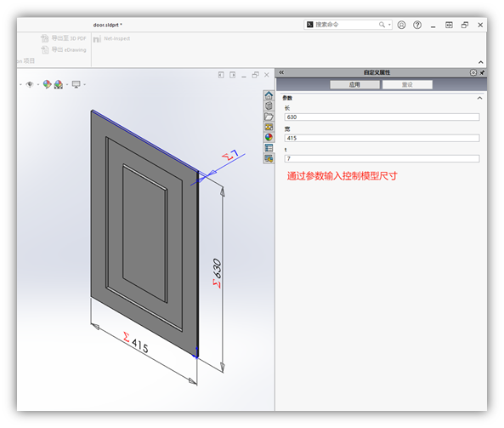This screenshot has height=428, width=504.
Task: Open the Design Library cube icon
Action: (x=269, y=106)
